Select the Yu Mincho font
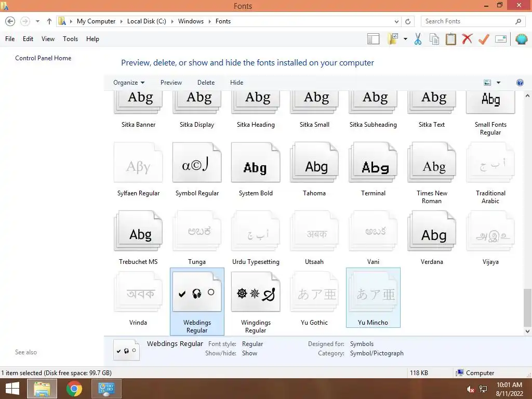This screenshot has height=399, width=532. click(373, 298)
